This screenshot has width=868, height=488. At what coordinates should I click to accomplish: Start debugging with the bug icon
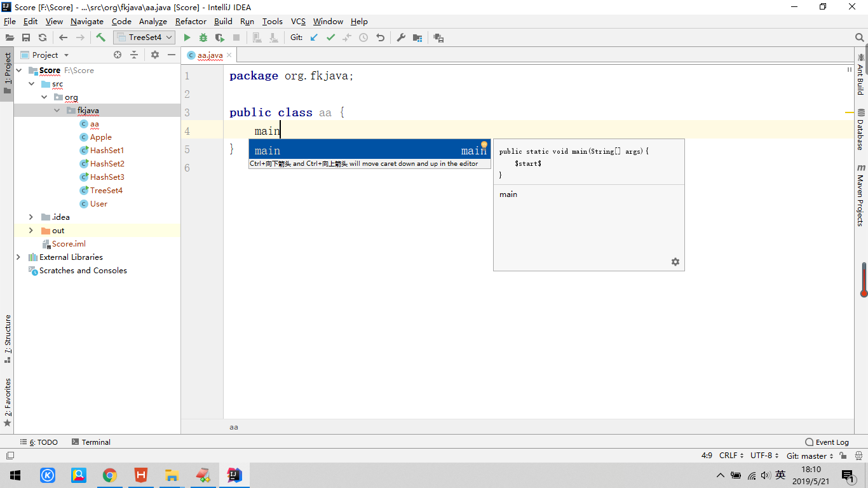(203, 37)
